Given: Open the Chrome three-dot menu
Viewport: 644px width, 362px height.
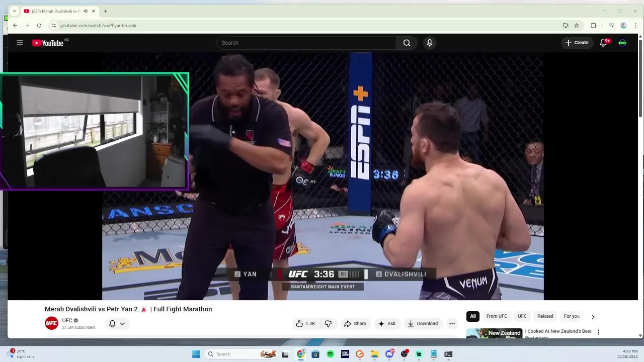Looking at the screenshot, I should tap(636, 25).
